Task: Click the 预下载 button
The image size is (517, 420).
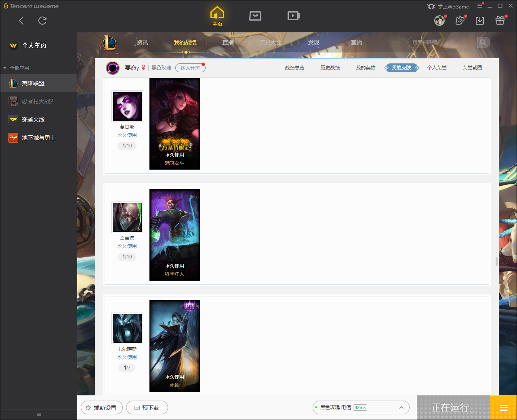Action: [x=147, y=408]
